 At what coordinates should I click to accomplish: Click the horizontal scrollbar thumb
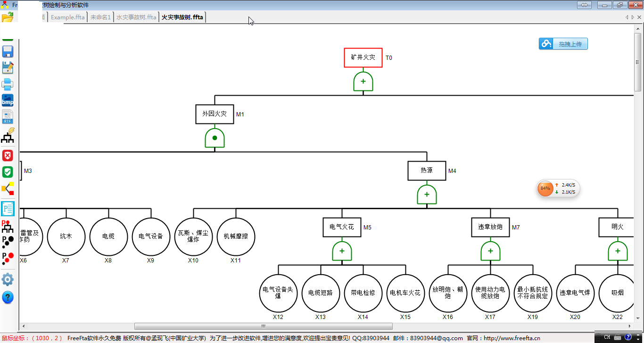click(x=264, y=326)
